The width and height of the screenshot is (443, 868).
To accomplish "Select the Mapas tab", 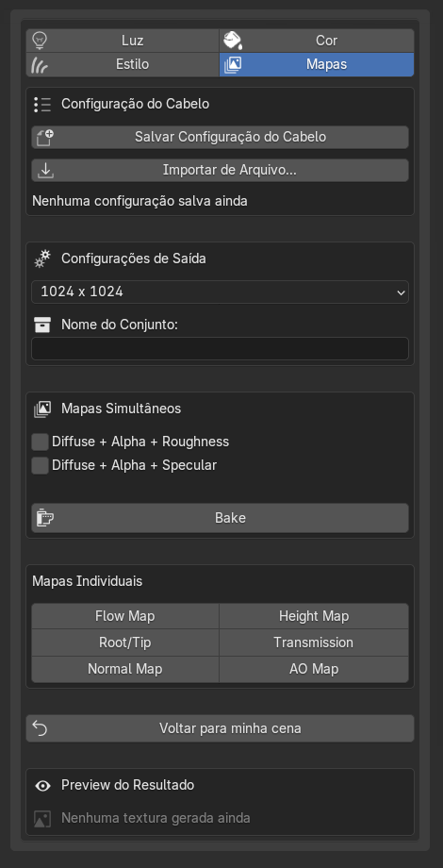I will [x=317, y=65].
